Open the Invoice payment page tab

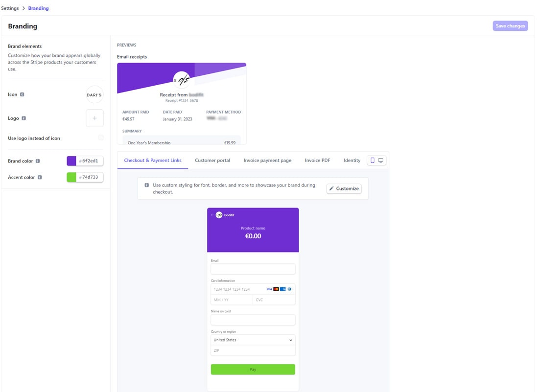click(267, 160)
